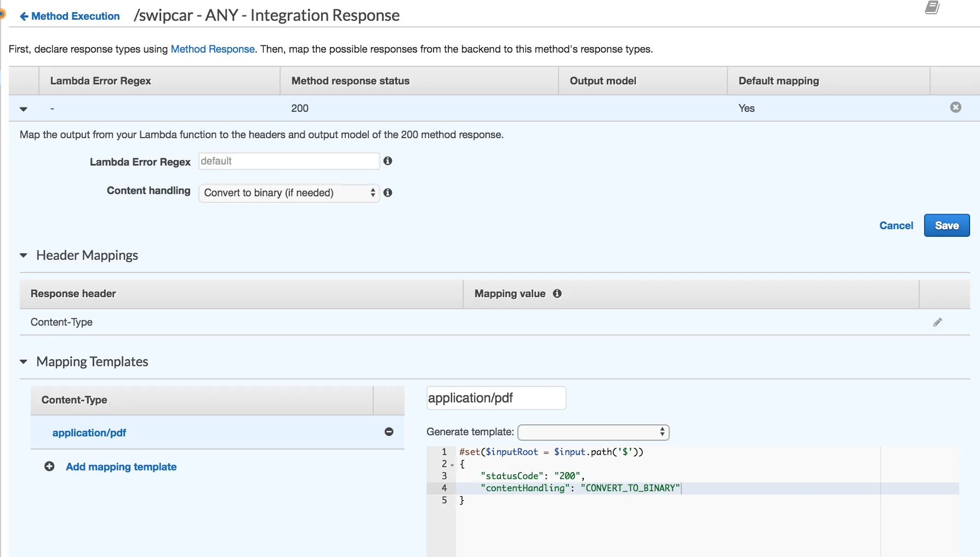Click the Mapping value info icon
This screenshot has height=557, width=980.
pyautogui.click(x=557, y=293)
